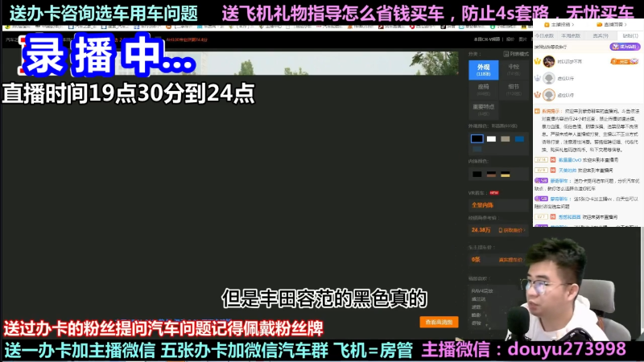Viewport: 644px width, 362px height.
Task: Choose the beige exterior color swatch
Action: coord(506,139)
